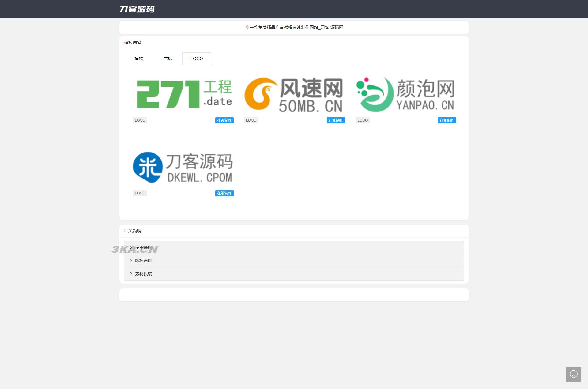Switch to the 横幅 tab
The height and width of the screenshot is (389, 588).
click(x=139, y=59)
